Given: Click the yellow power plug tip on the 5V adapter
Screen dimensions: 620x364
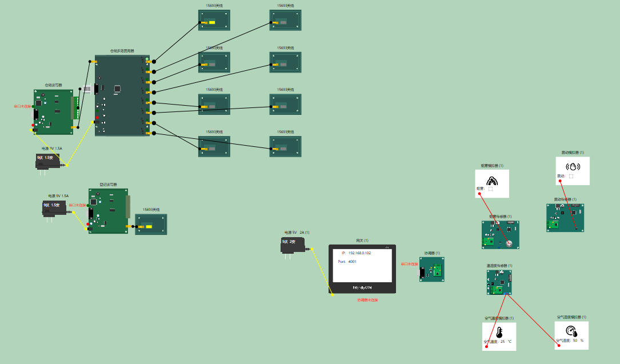Looking at the screenshot, I should pos(312,249).
